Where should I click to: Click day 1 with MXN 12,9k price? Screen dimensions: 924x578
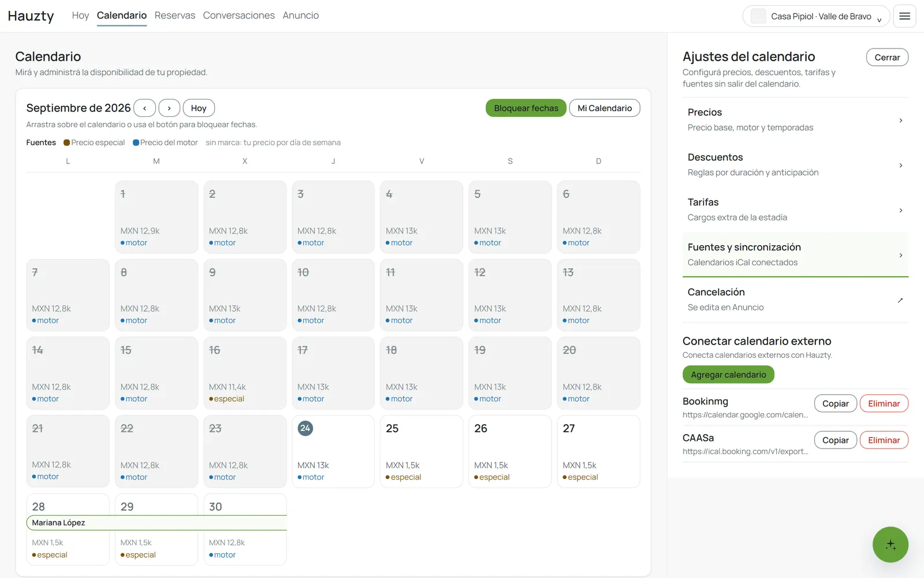(157, 217)
